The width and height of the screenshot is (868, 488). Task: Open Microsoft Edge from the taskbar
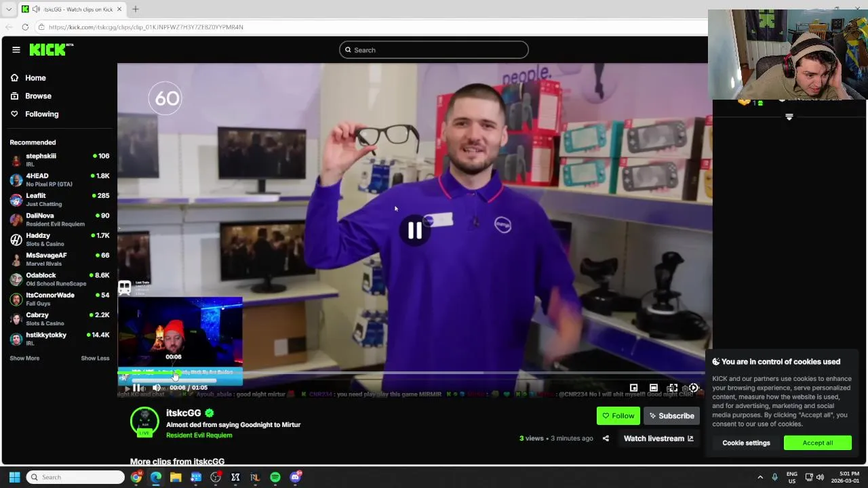click(x=156, y=477)
